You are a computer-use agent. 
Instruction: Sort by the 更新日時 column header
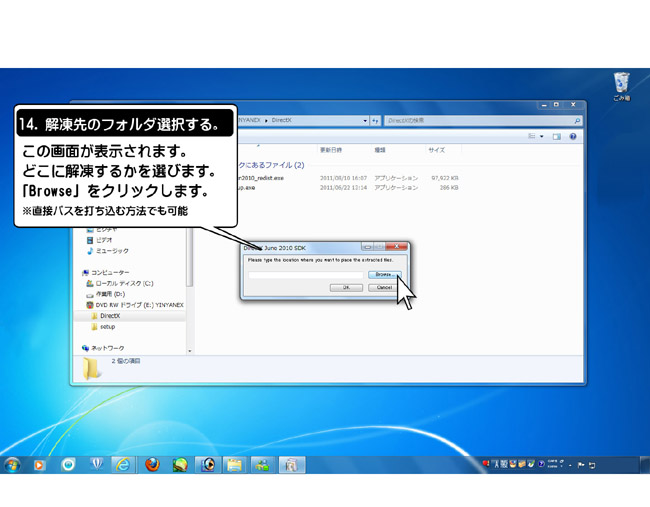coord(331,150)
